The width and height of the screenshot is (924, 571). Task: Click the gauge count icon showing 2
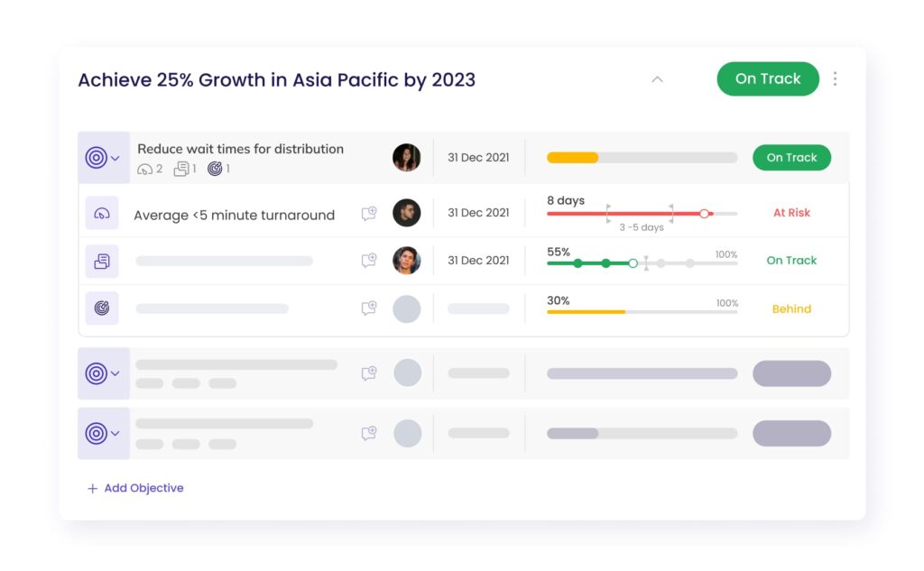(x=145, y=170)
